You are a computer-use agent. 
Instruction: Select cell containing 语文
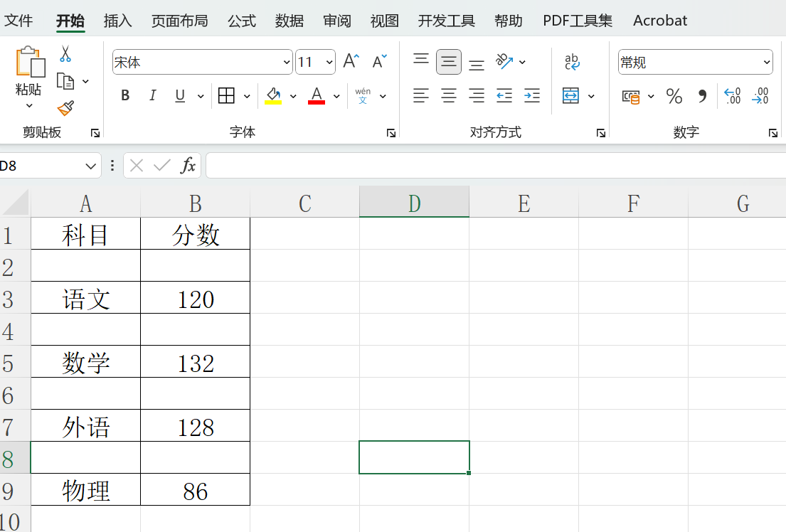coord(86,297)
